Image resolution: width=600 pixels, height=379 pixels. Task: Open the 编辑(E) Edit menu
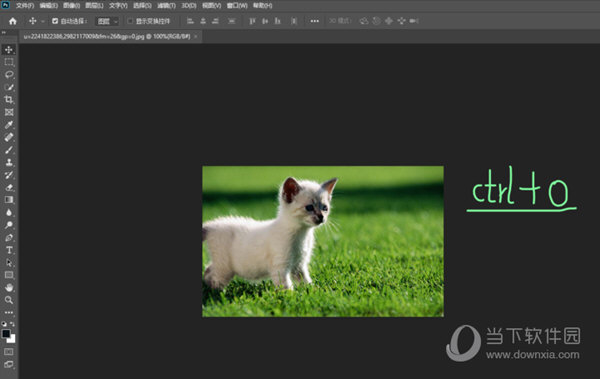point(49,6)
